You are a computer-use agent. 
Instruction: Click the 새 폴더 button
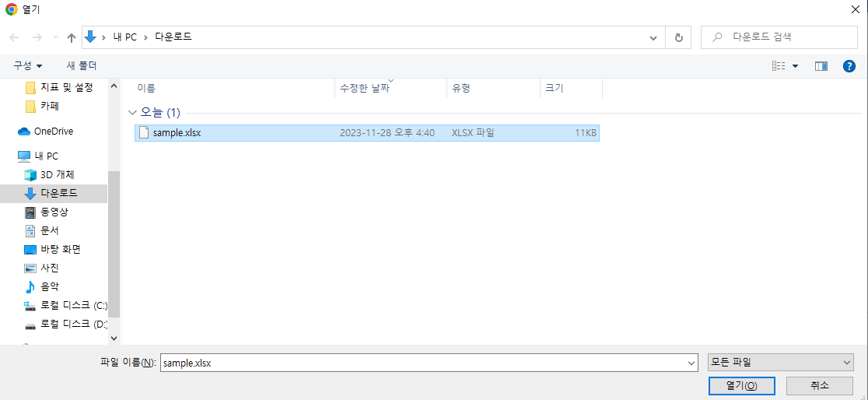(82, 66)
